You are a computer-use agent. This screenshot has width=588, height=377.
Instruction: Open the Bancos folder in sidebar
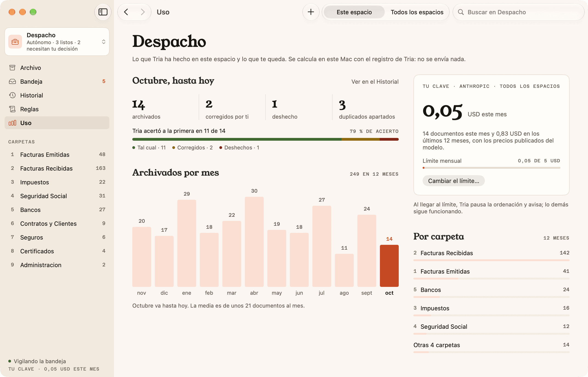click(x=57, y=210)
